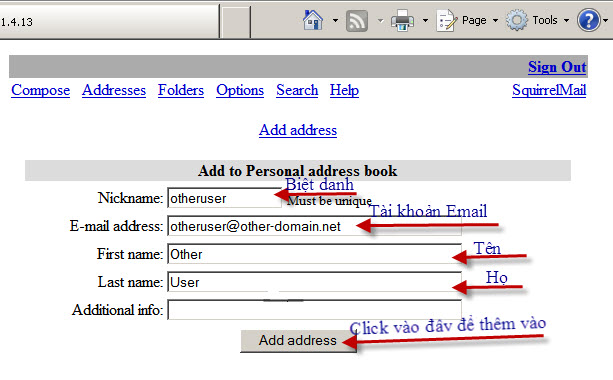Screen dimensions: 613x380
Task: Click the Home icon in browser toolbar
Action: tap(313, 20)
